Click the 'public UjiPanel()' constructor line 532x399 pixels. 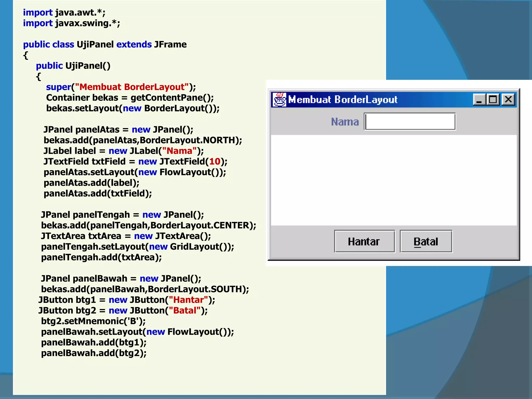(x=73, y=66)
